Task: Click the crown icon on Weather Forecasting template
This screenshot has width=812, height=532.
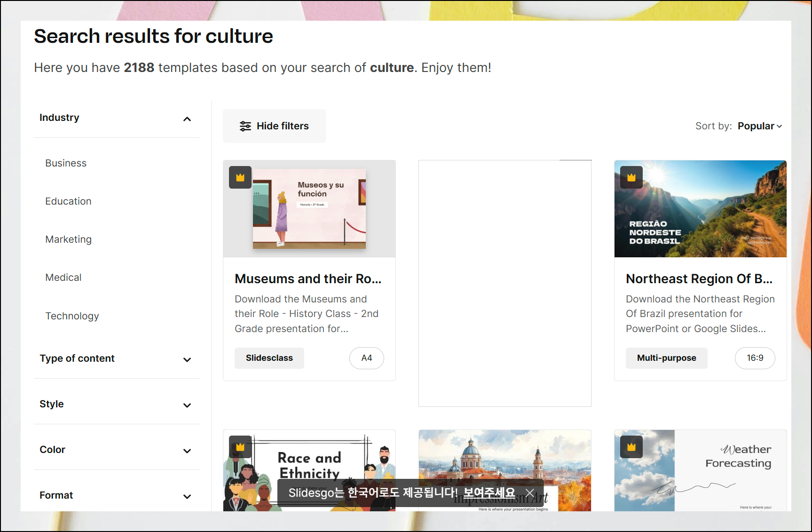Action: coord(631,447)
